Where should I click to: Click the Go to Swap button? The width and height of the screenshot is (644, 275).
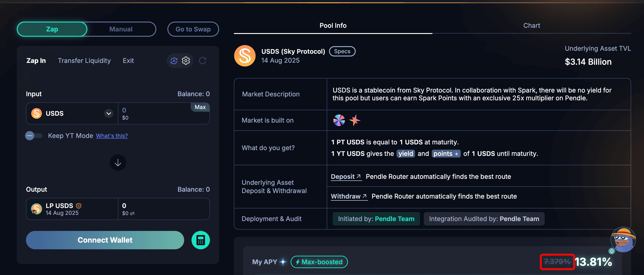click(x=193, y=29)
